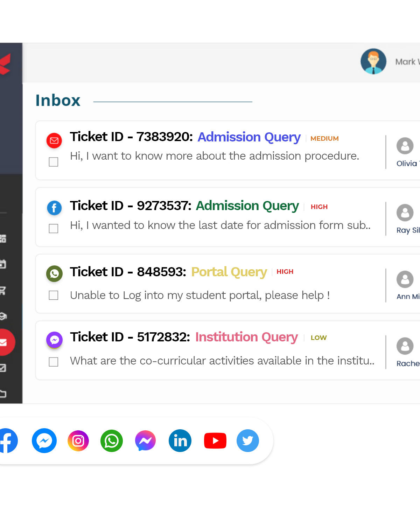Mark the checkbox for ticket 5172832
The image size is (420, 507).
tap(54, 362)
